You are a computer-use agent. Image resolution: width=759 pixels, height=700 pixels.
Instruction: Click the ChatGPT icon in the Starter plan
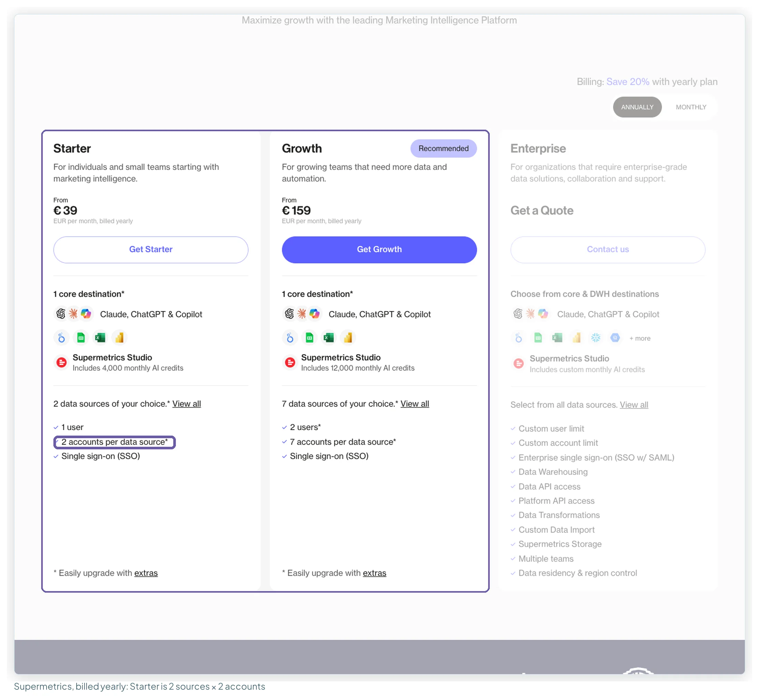pyautogui.click(x=61, y=314)
